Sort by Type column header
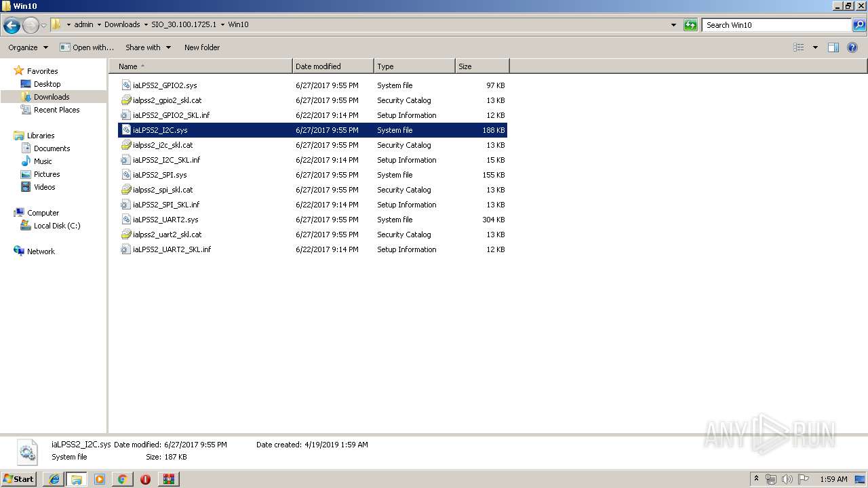 [x=414, y=66]
